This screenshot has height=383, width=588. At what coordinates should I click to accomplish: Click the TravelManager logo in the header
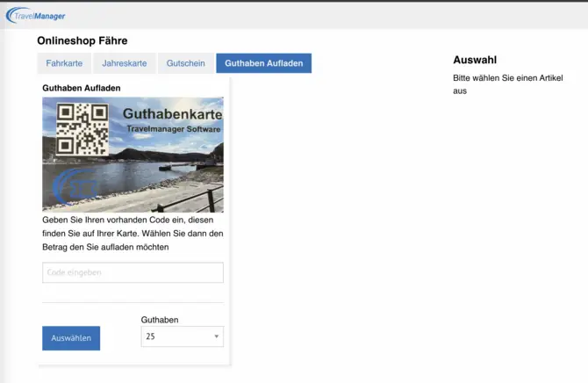pyautogui.click(x=36, y=16)
